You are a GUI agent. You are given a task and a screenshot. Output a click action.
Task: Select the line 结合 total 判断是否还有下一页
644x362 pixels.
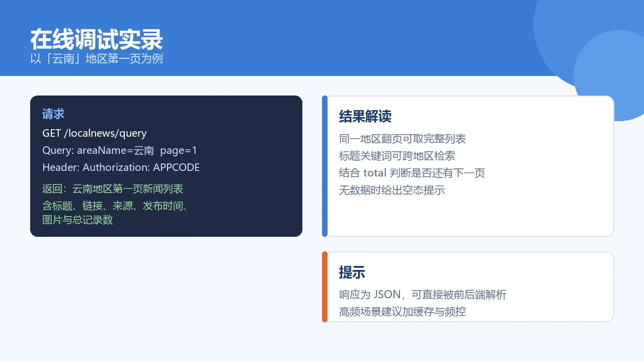click(x=412, y=173)
